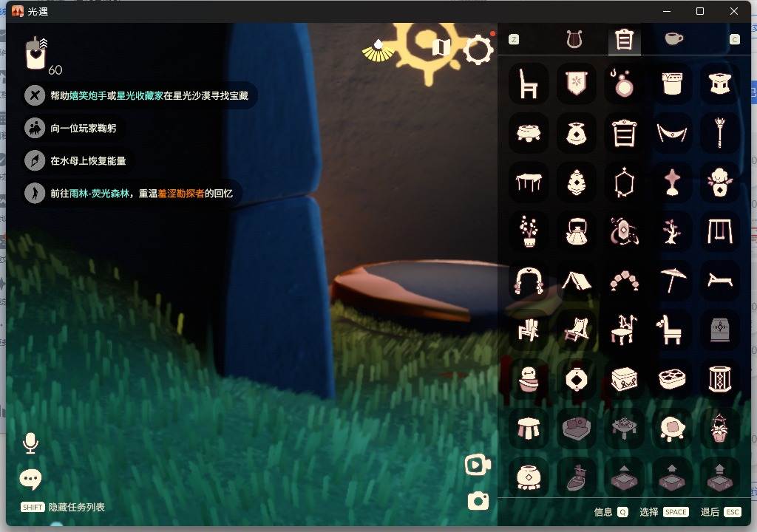Viewport: 757px width, 532px height.
Task: Select the standing torch broom item
Action: [720, 133]
